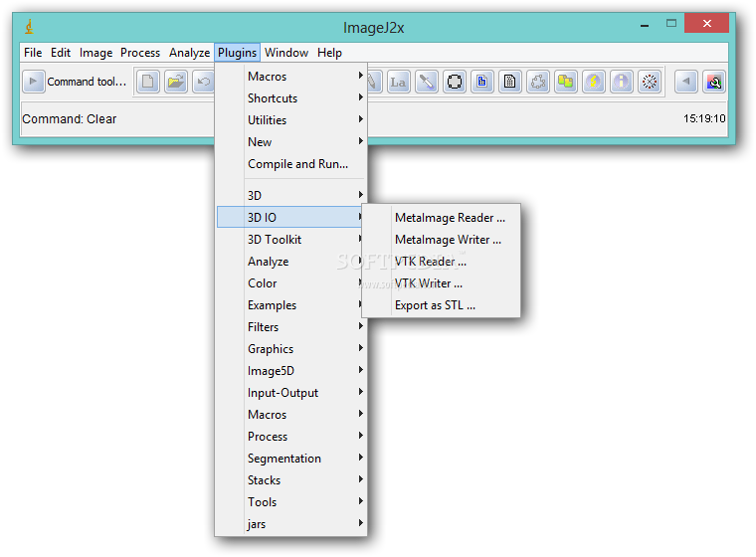Click the left arrow back toolbar button
This screenshot has width=756, height=557.
click(x=686, y=82)
